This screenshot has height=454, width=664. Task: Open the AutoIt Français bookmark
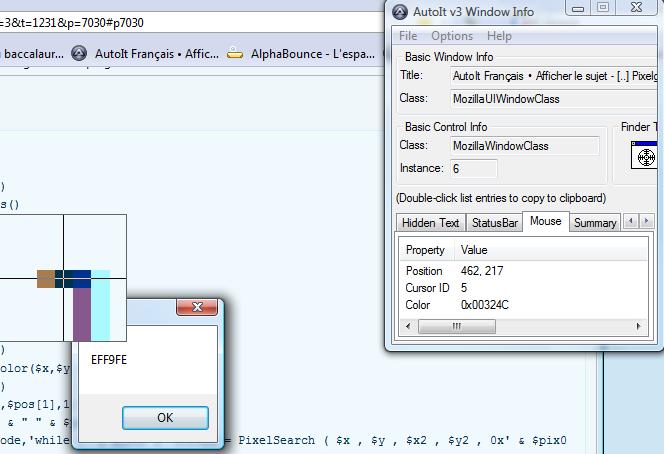point(146,54)
